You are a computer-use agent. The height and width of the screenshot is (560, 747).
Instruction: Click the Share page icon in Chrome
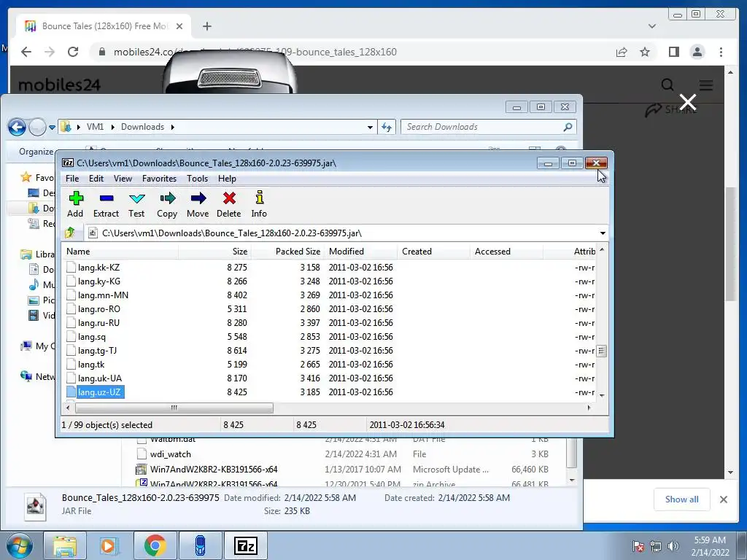(x=622, y=52)
